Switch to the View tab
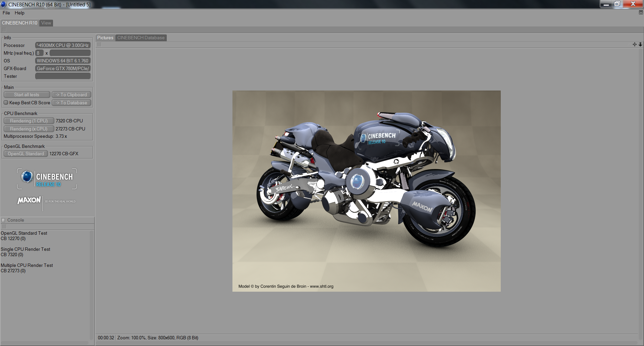The image size is (644, 346). click(46, 23)
